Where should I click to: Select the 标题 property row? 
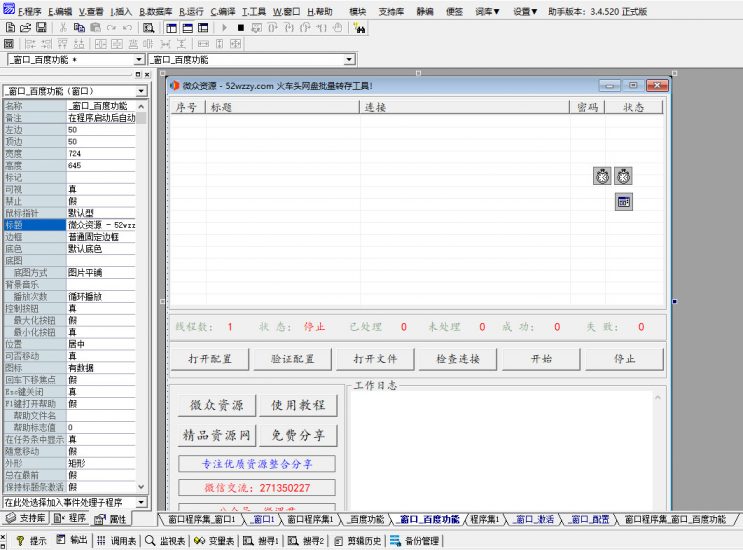70,225
